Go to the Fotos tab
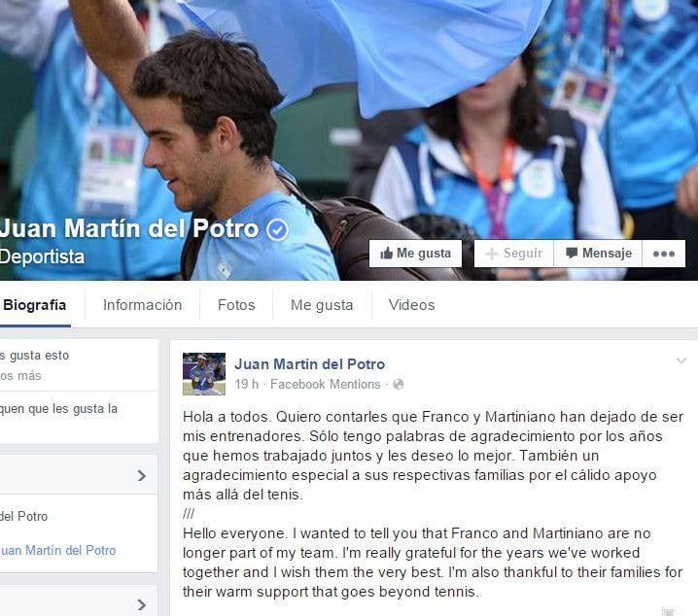 [x=236, y=305]
